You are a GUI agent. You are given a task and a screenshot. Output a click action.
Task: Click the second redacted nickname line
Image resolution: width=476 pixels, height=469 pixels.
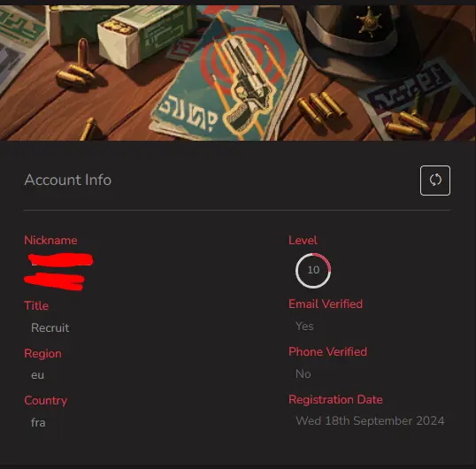pos(54,281)
